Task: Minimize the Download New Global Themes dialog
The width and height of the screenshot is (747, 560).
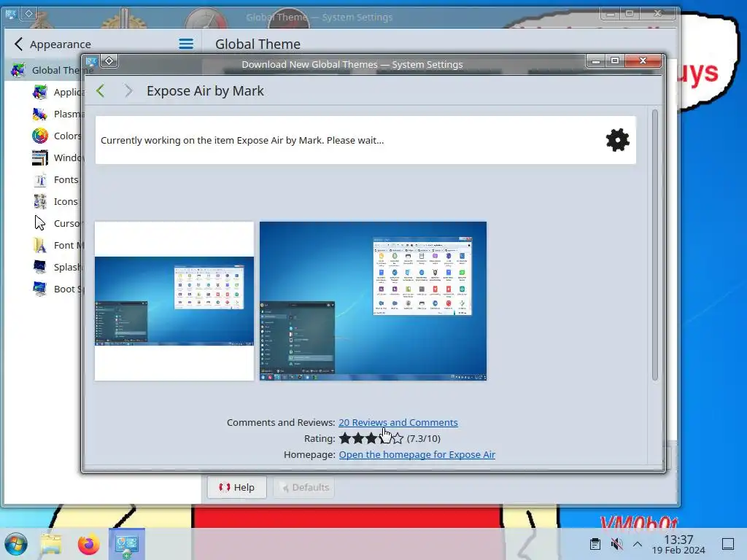Action: point(595,61)
